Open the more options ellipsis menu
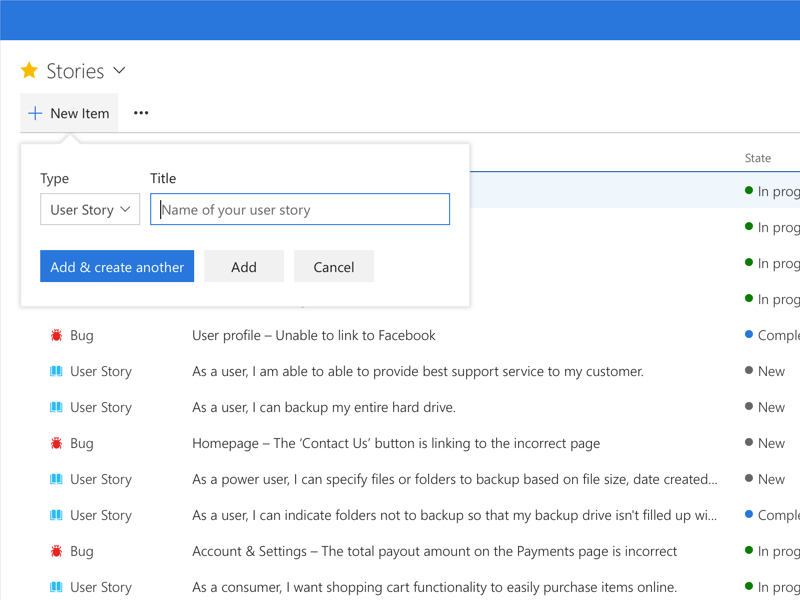The width and height of the screenshot is (800, 600). pyautogui.click(x=141, y=113)
